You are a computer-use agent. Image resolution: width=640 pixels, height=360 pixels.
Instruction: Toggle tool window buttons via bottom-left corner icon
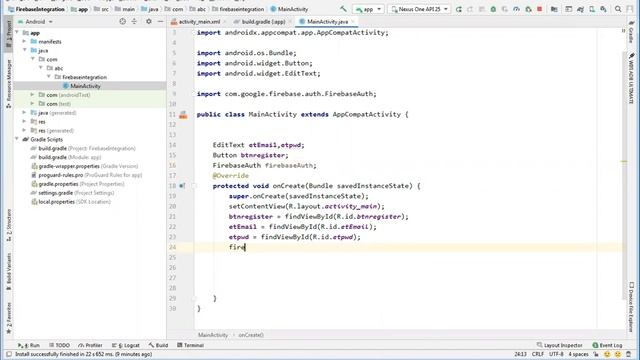pos(9,354)
